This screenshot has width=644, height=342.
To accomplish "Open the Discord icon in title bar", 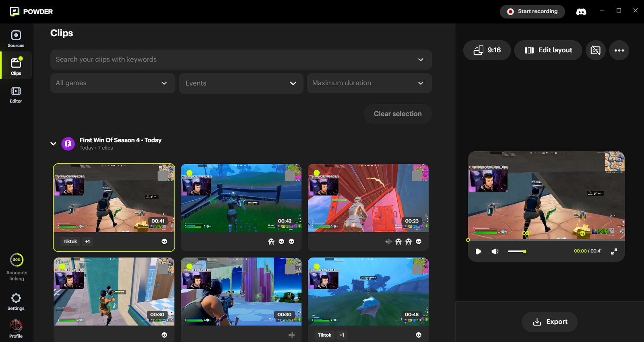I will tap(581, 12).
